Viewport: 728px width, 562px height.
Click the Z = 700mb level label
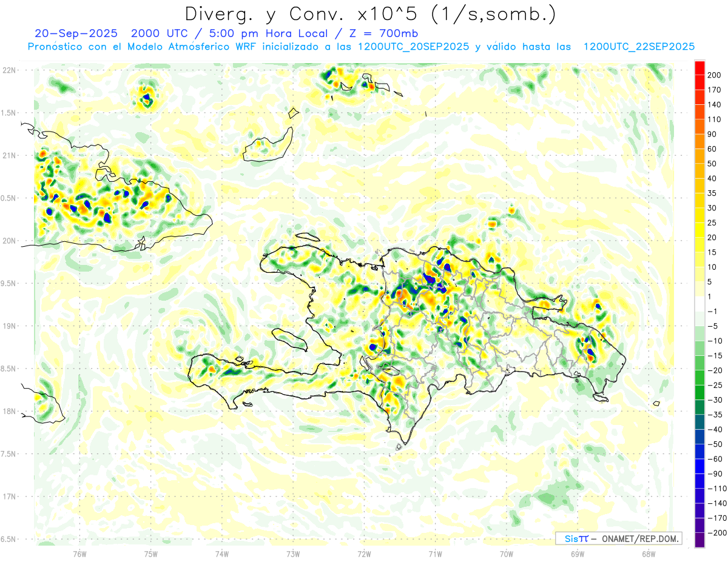379,33
